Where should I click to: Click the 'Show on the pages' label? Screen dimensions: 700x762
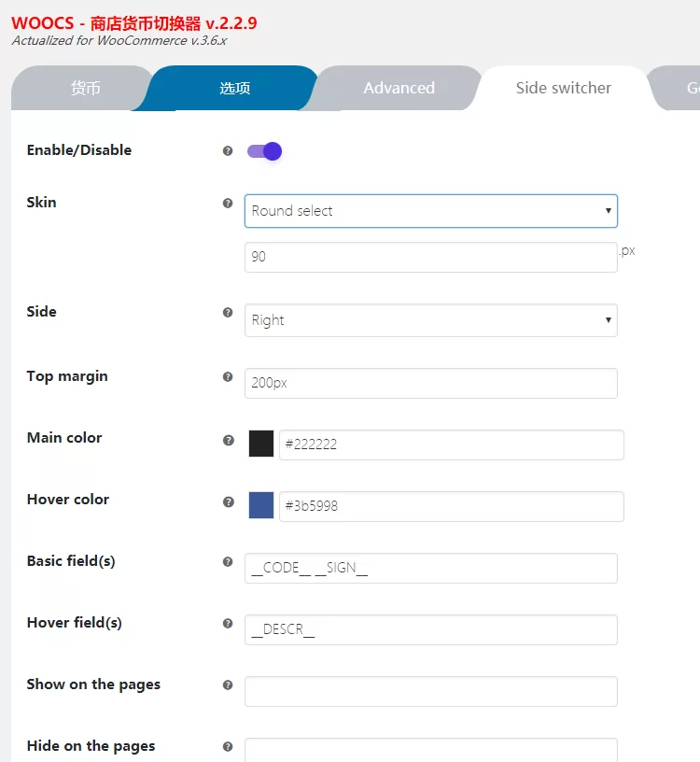[93, 684]
